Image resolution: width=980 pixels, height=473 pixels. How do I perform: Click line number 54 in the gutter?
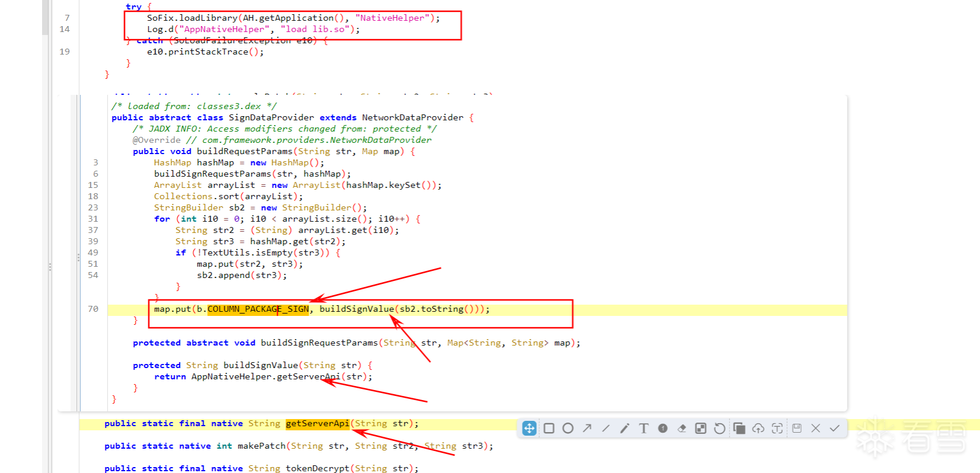point(93,275)
